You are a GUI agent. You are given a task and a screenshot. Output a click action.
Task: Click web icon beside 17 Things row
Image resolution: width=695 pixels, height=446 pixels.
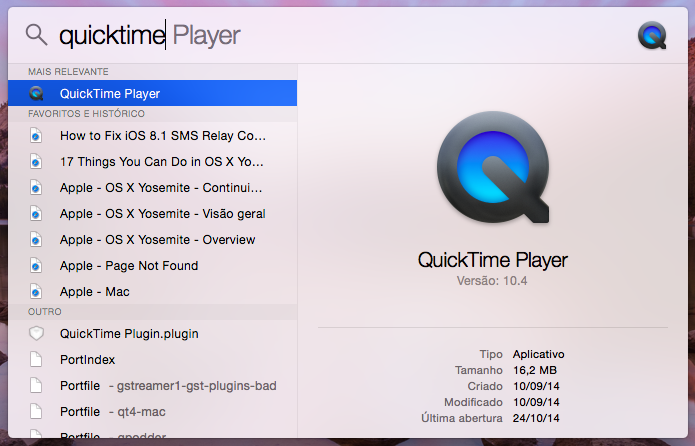pyautogui.click(x=36, y=162)
